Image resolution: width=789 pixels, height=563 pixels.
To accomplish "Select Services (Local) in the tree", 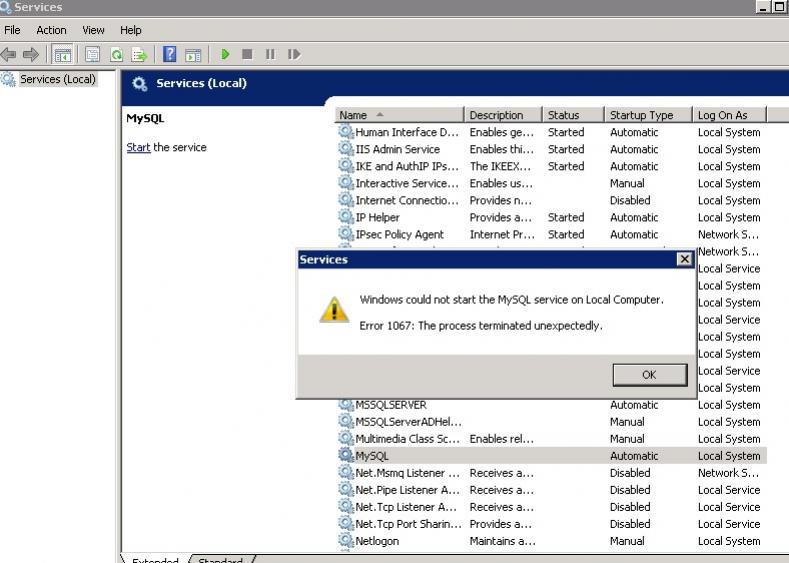I will pyautogui.click(x=57, y=79).
